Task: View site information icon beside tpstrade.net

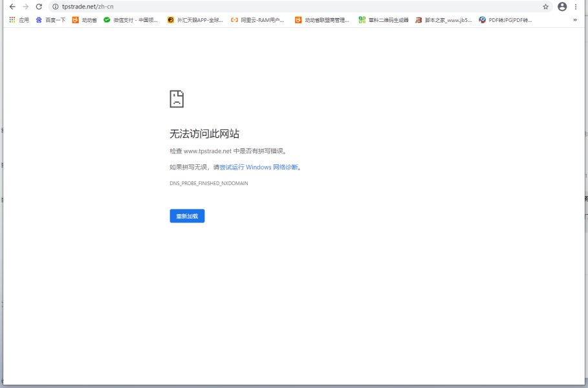Action: pos(56,6)
